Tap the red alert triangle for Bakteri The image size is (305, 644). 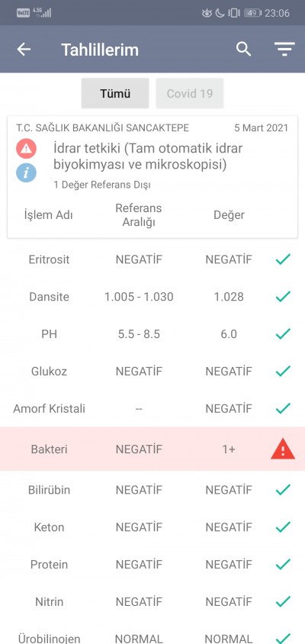[x=283, y=449]
